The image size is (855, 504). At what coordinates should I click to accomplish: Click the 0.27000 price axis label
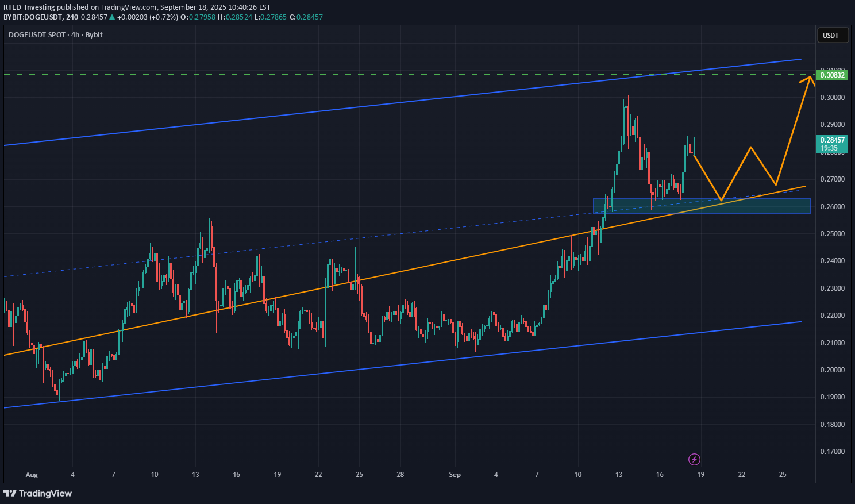point(832,179)
